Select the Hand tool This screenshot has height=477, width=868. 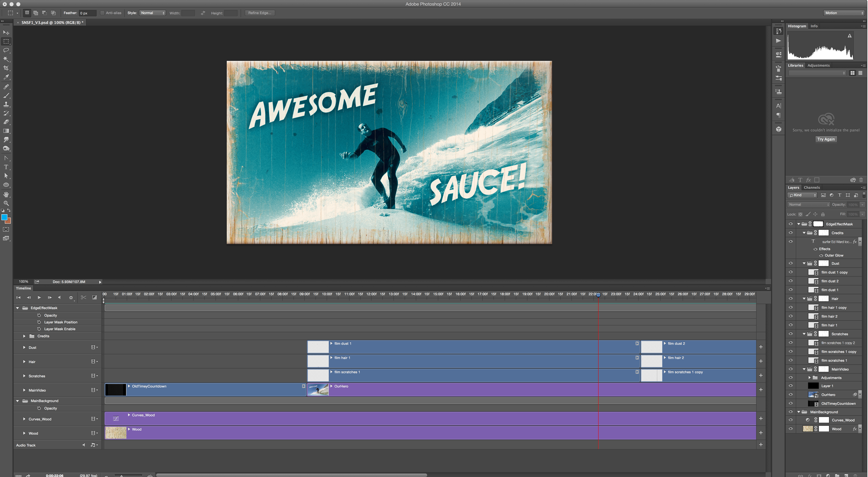pyautogui.click(x=6, y=194)
